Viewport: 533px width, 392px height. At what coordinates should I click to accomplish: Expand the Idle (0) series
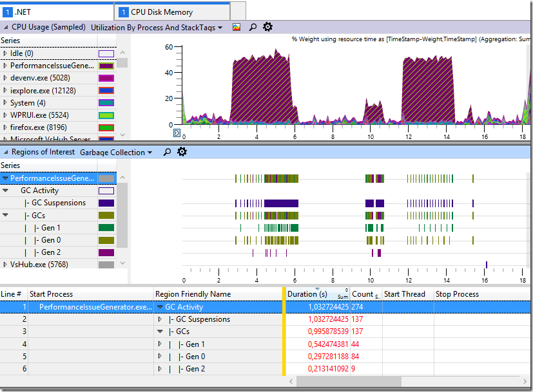tap(5, 53)
